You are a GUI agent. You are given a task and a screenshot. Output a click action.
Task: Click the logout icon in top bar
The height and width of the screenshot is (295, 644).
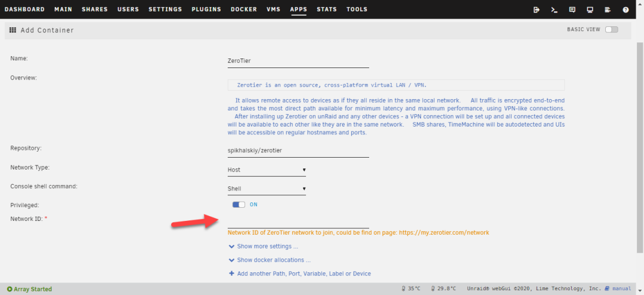537,10
